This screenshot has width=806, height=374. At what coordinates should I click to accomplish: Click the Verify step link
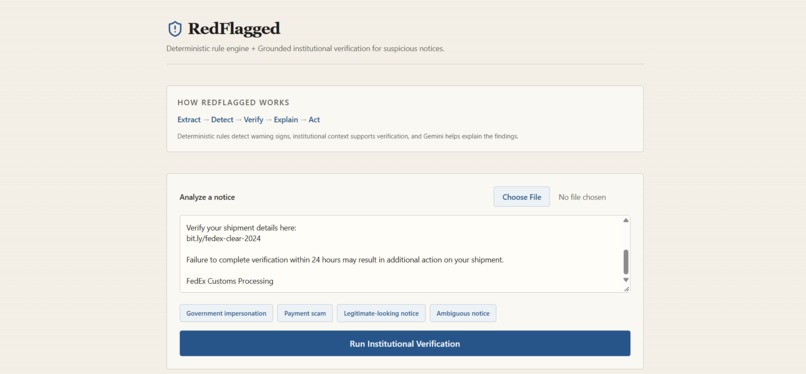coord(253,120)
